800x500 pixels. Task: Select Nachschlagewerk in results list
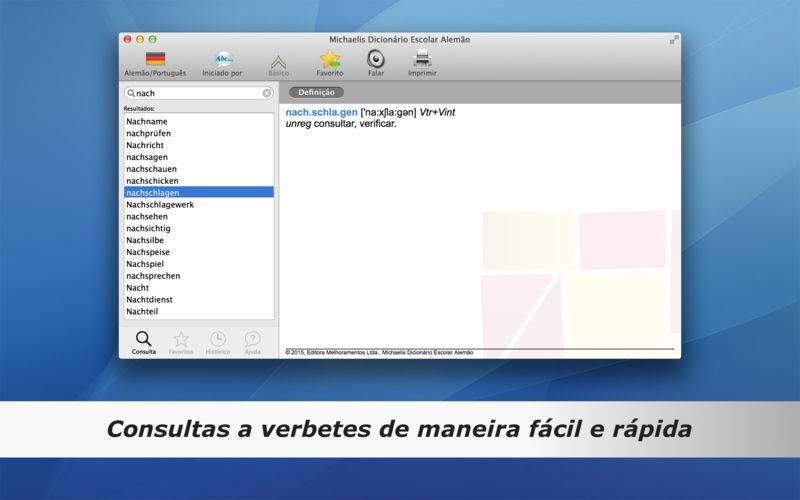(199, 205)
